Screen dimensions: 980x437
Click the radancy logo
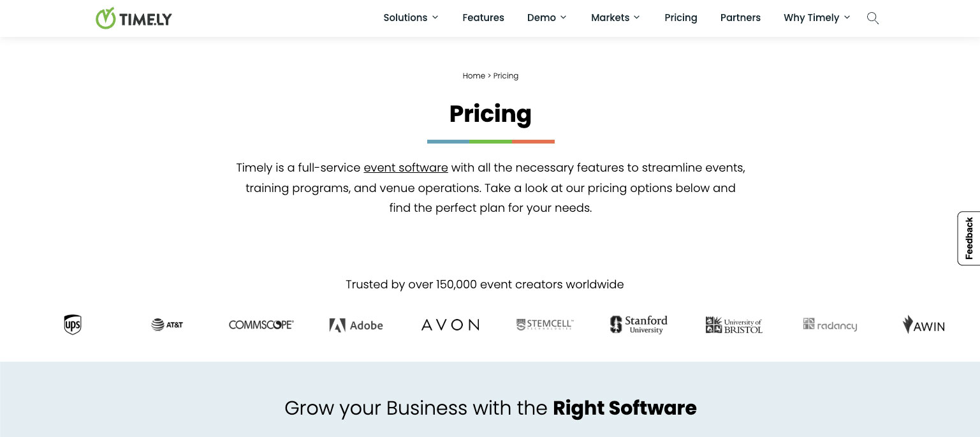tap(830, 325)
